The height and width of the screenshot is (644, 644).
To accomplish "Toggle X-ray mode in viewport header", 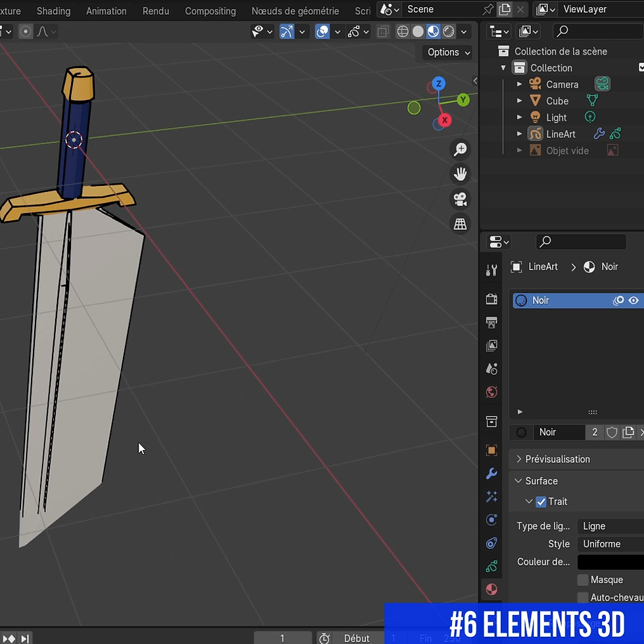I will click(382, 32).
